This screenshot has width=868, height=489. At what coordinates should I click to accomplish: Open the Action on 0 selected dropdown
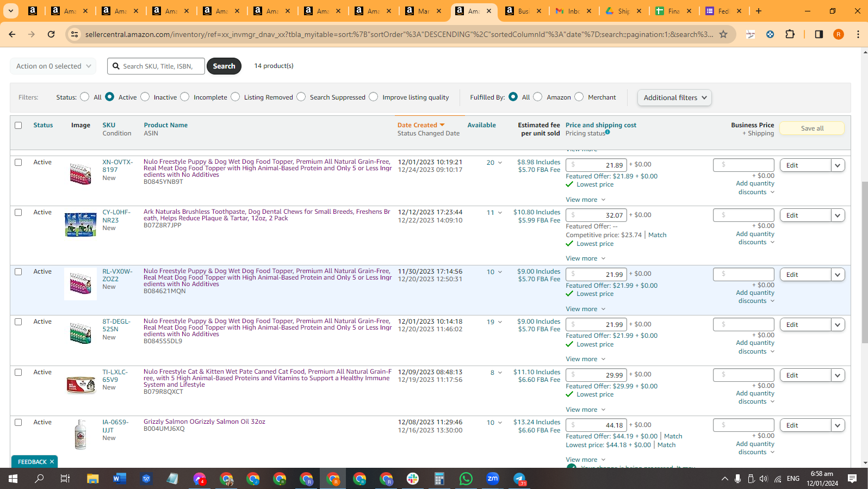(53, 66)
